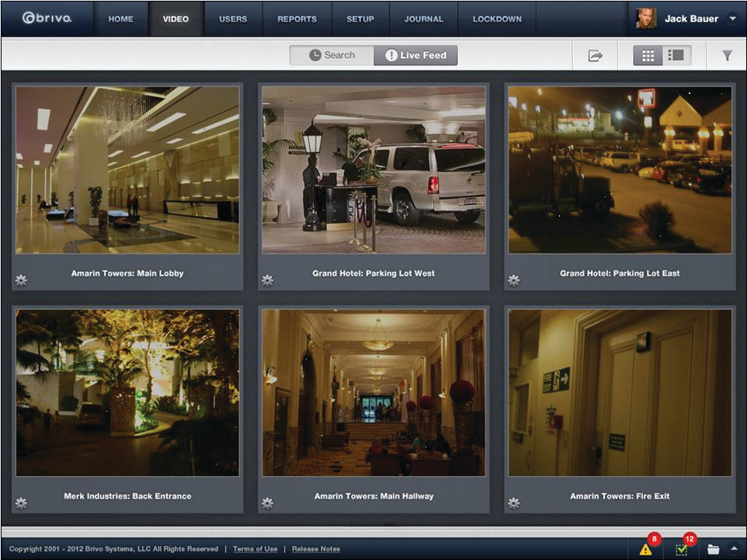Open the filter funnel icon
747x560 pixels.
(x=727, y=56)
